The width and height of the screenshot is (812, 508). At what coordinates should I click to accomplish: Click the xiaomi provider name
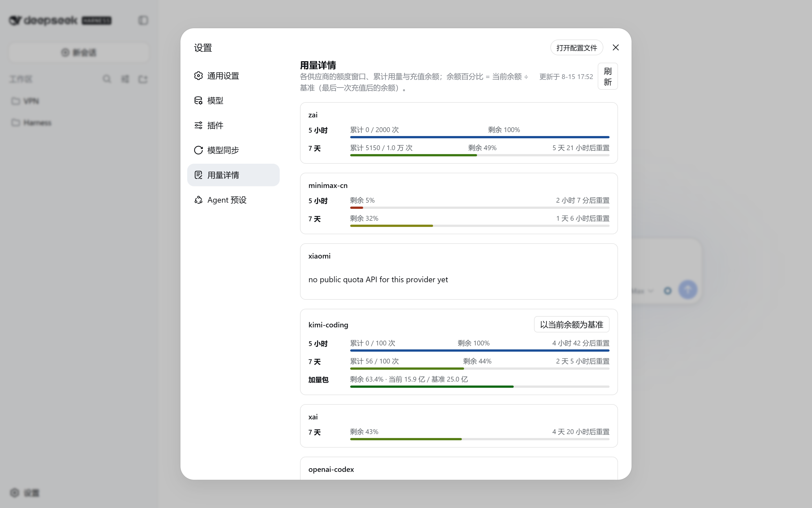click(319, 256)
